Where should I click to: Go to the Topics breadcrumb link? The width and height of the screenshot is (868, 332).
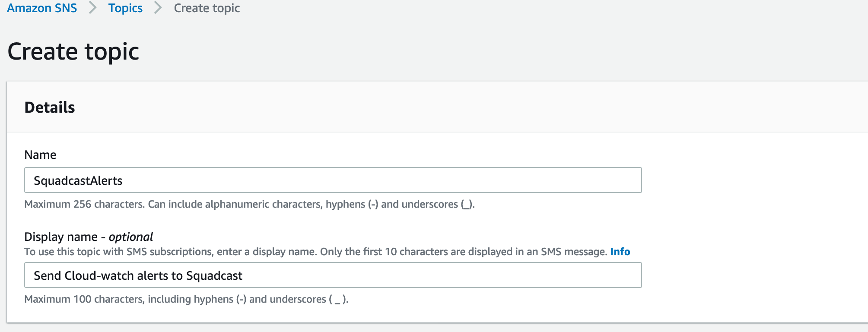click(125, 8)
